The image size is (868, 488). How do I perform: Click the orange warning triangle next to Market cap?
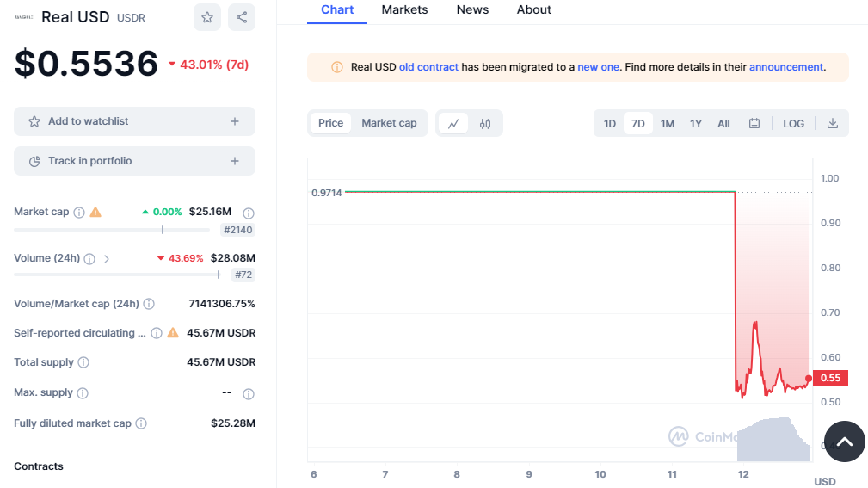tap(95, 212)
